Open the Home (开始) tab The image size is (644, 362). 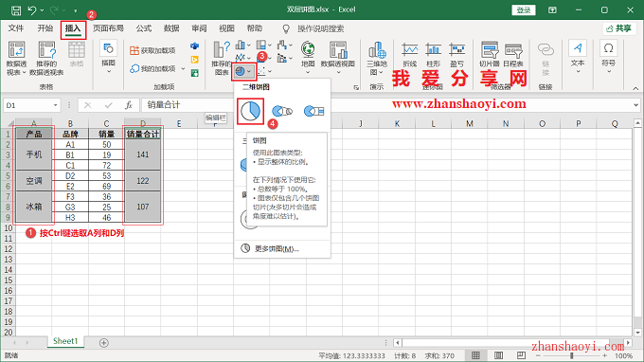tap(45, 28)
